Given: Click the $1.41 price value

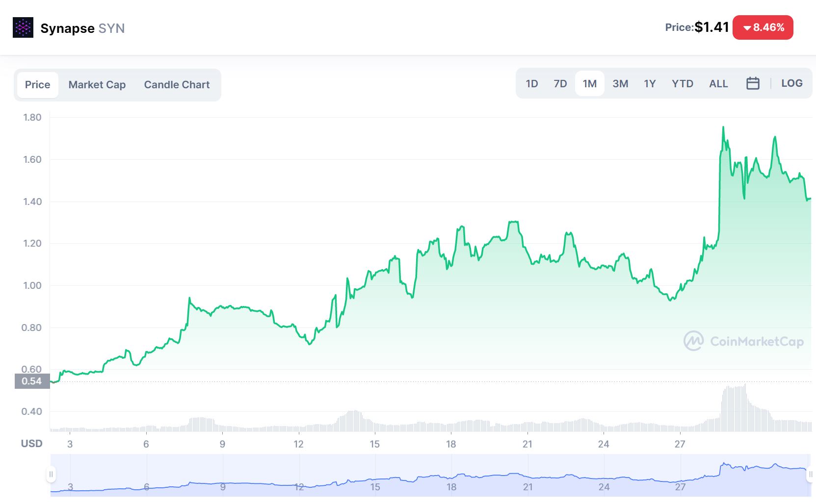Looking at the screenshot, I should tap(712, 27).
